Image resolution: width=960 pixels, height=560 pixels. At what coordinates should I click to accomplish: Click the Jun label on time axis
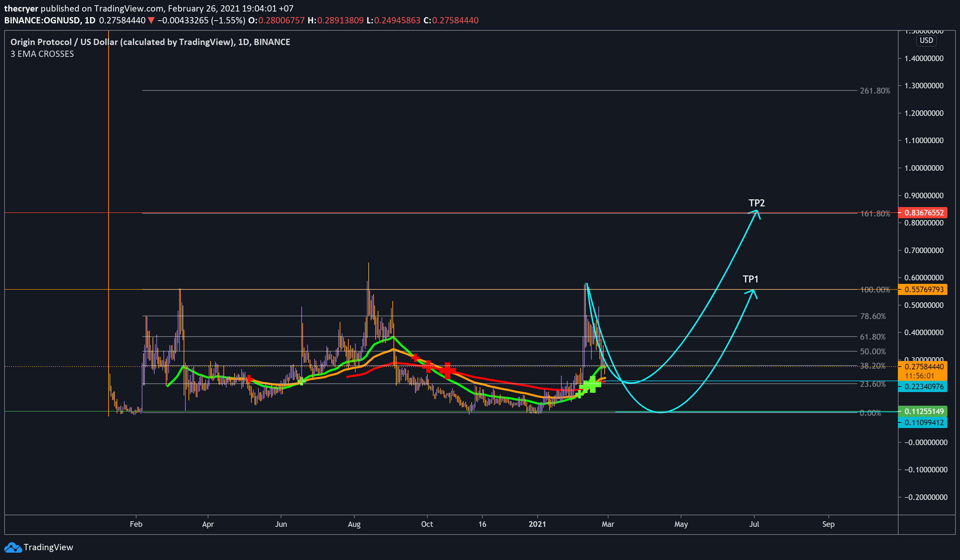coord(281,524)
